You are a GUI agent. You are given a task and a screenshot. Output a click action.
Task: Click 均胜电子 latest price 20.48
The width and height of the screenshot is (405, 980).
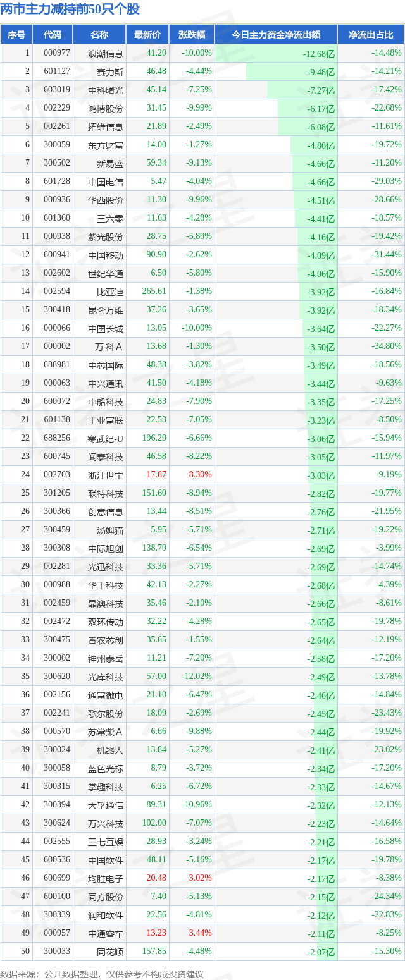156,878
